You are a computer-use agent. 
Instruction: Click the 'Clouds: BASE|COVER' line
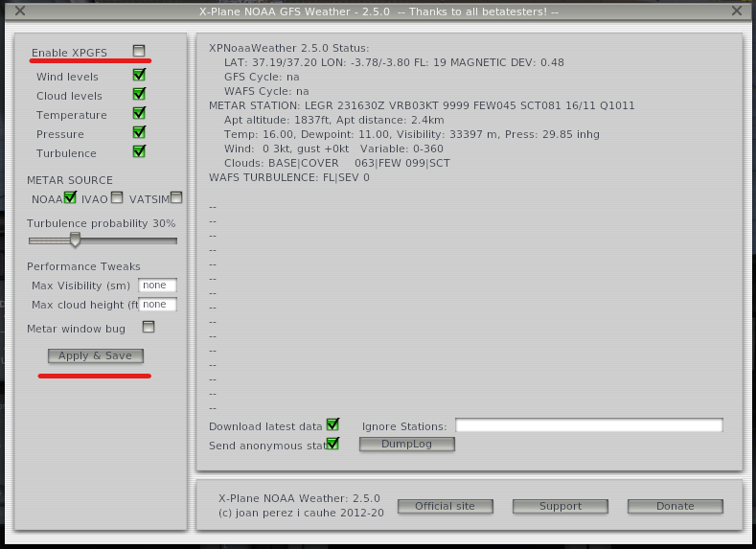336,163
